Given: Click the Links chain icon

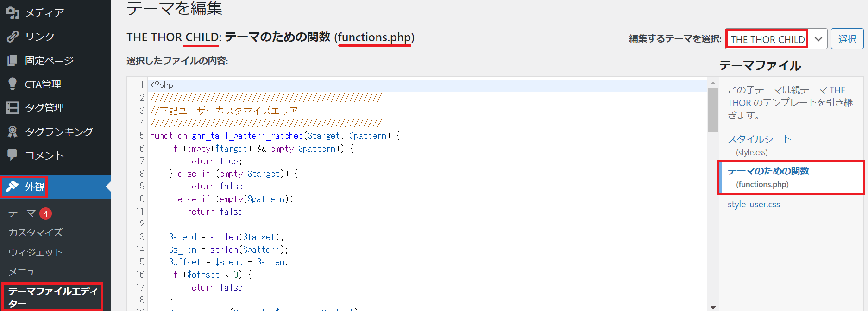Looking at the screenshot, I should click(13, 37).
